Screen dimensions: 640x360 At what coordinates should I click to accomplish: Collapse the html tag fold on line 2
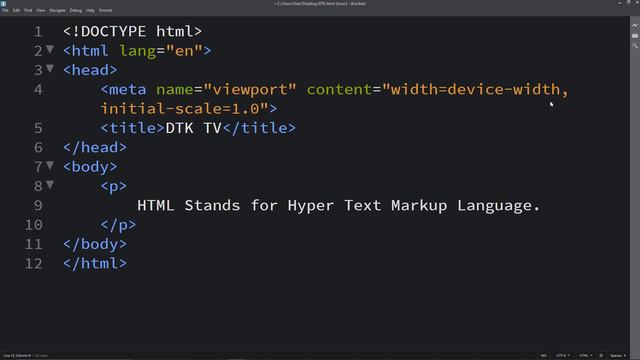point(50,49)
